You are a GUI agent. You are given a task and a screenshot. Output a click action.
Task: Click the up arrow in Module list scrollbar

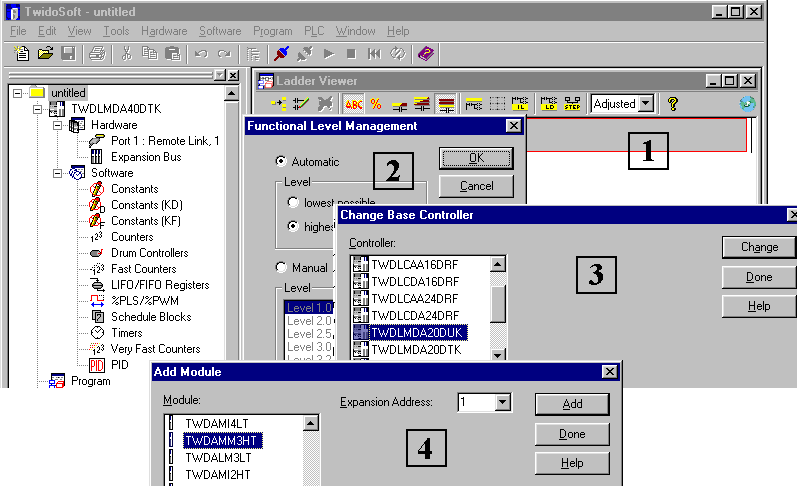pyautogui.click(x=311, y=423)
